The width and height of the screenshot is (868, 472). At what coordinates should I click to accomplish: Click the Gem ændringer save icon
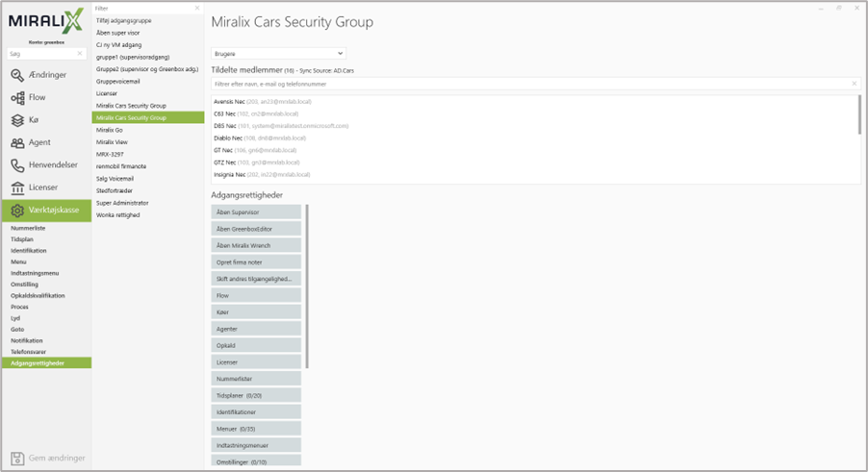pyautogui.click(x=17, y=459)
